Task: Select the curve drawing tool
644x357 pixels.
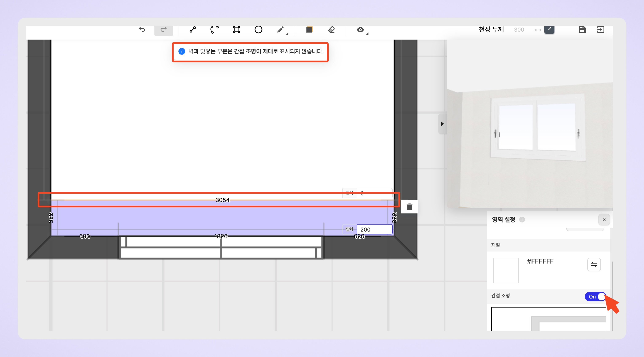Action: coord(214,30)
